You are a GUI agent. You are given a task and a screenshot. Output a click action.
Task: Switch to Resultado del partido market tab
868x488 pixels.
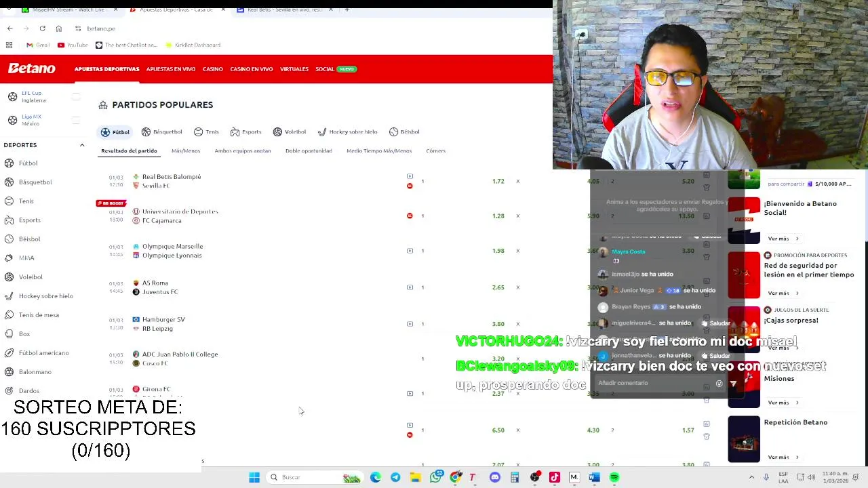[129, 150]
